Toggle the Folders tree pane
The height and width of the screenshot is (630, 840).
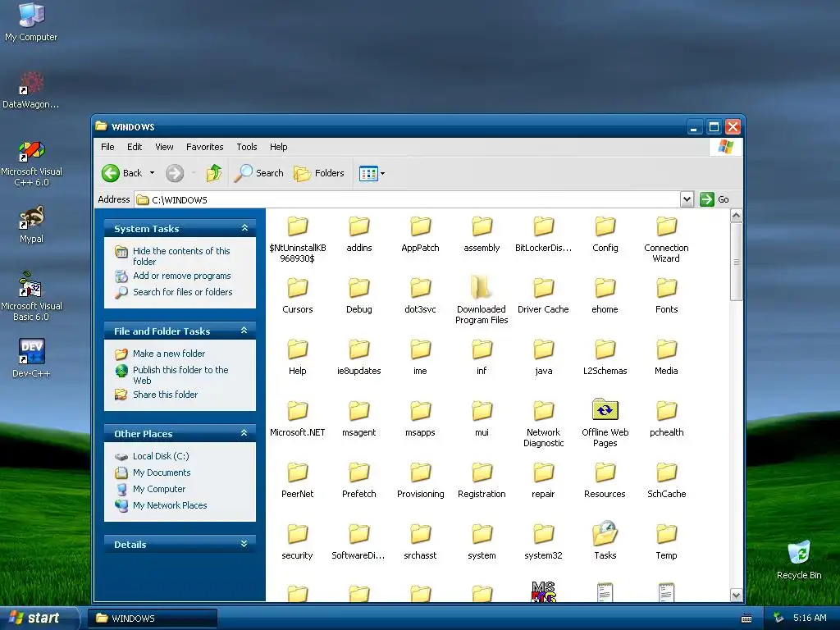pyautogui.click(x=319, y=173)
